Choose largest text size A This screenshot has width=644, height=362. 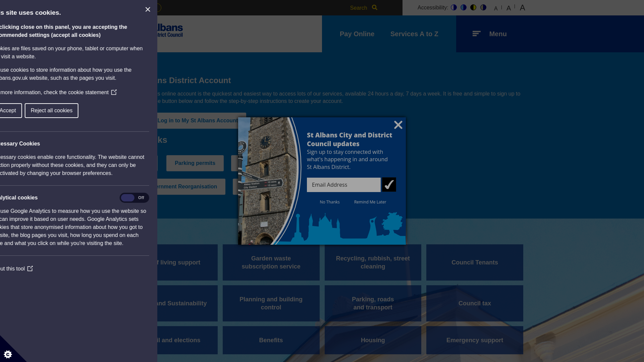click(x=522, y=8)
